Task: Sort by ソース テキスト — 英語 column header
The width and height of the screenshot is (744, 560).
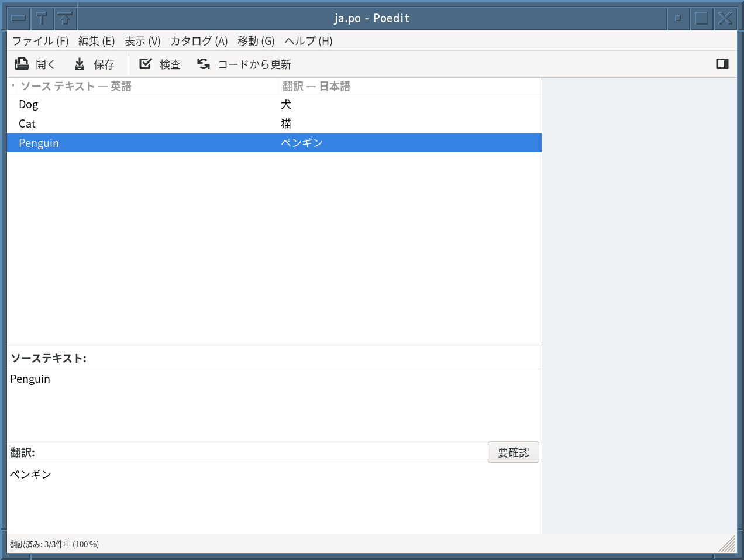Action: pyautogui.click(x=146, y=86)
